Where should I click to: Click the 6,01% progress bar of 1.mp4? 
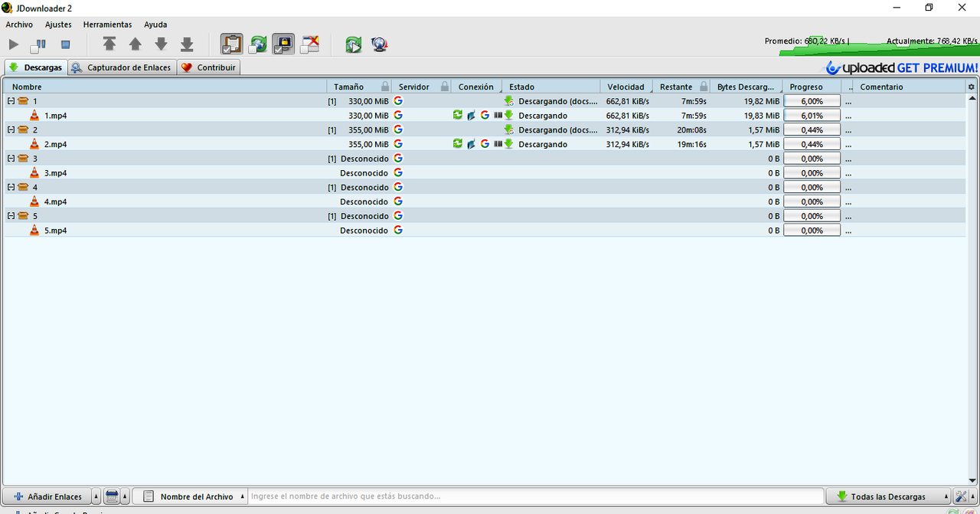pos(812,116)
